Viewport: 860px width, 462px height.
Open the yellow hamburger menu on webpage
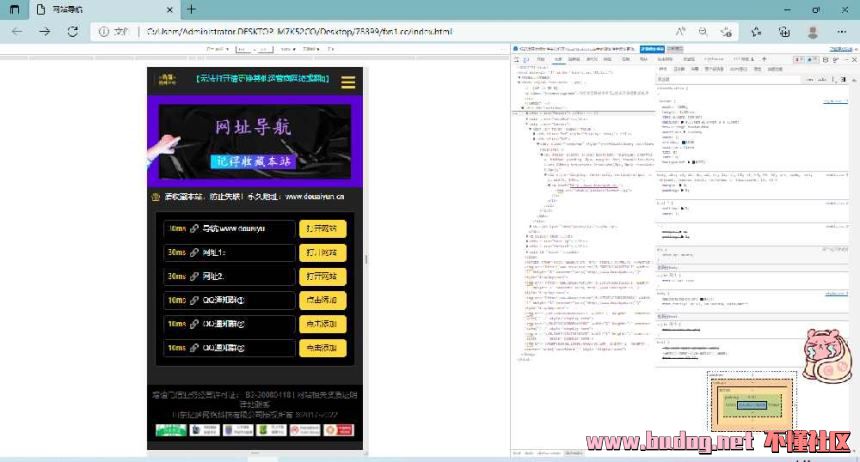(348, 82)
